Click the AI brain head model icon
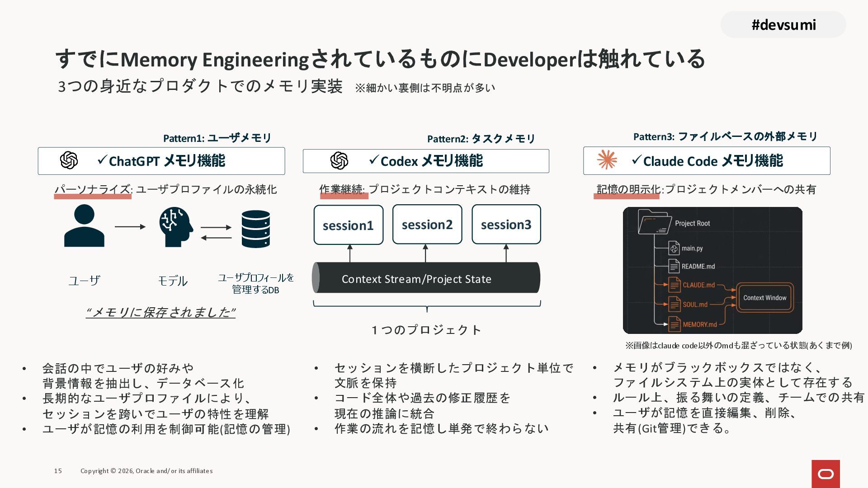Viewport: 868px width, 488px height. [x=175, y=227]
